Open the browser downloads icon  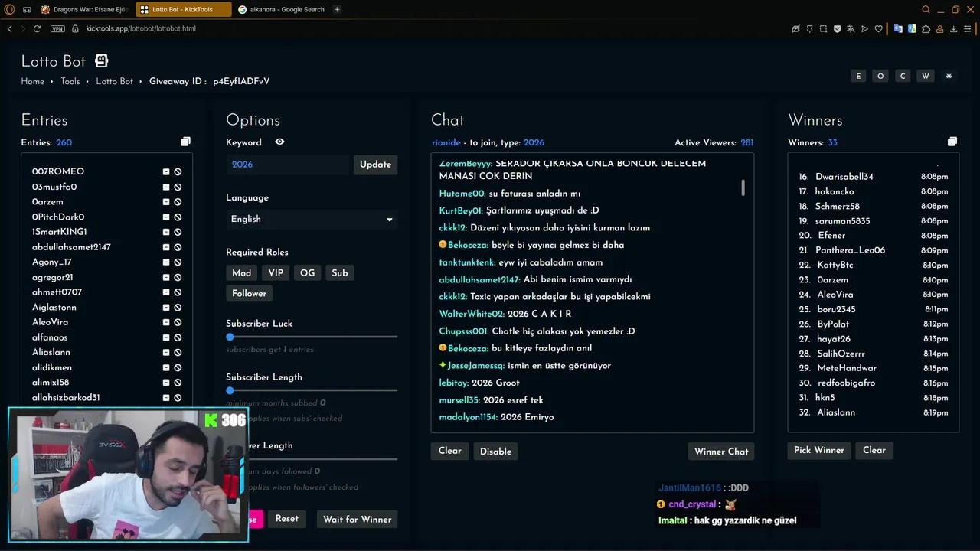954,29
